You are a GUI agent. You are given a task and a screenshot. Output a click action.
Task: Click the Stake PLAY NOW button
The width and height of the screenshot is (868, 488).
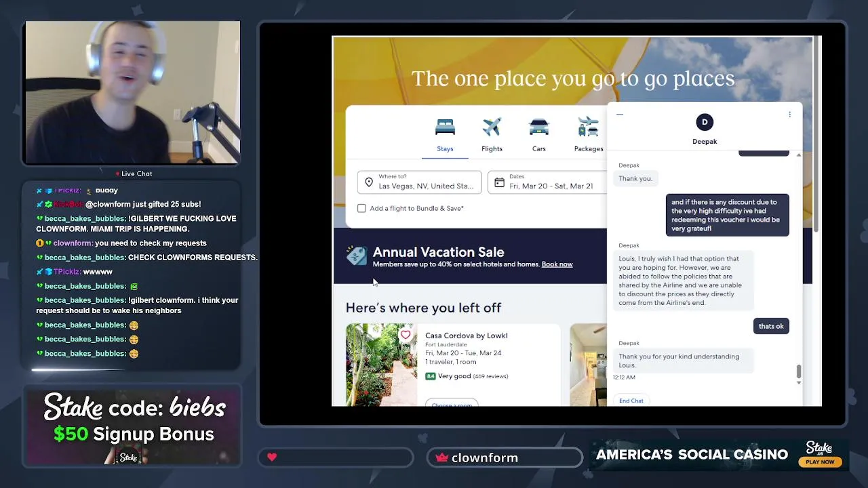[820, 462]
